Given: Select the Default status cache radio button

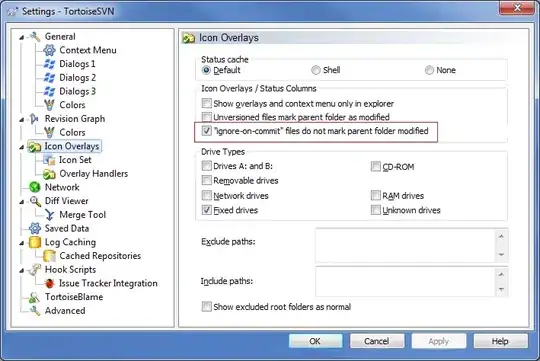Looking at the screenshot, I should [x=206, y=70].
